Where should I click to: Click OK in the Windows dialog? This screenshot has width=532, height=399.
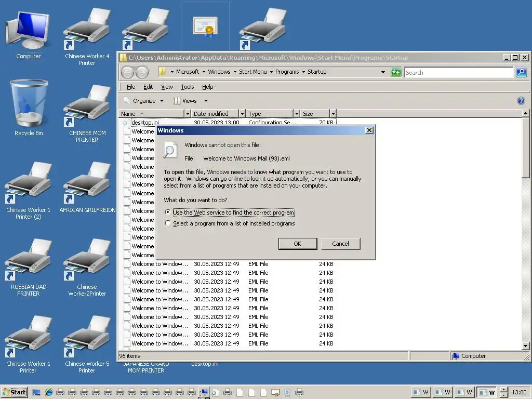(x=298, y=244)
